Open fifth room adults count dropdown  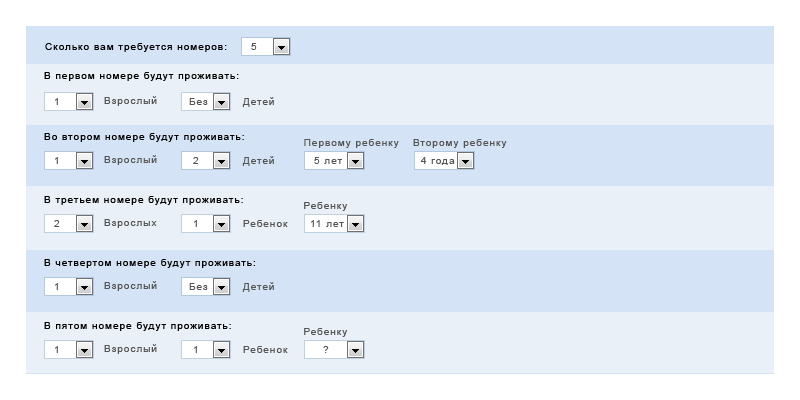[x=68, y=350]
